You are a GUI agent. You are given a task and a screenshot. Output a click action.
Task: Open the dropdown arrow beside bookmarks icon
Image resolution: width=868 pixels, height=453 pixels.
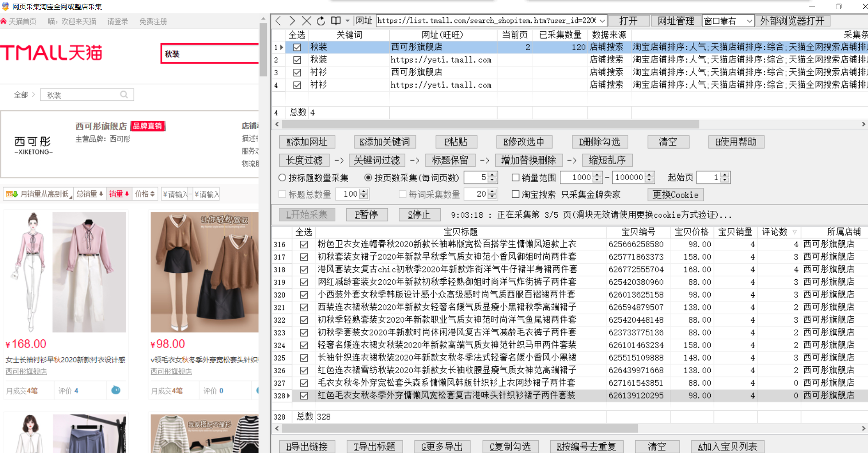pyautogui.click(x=348, y=21)
